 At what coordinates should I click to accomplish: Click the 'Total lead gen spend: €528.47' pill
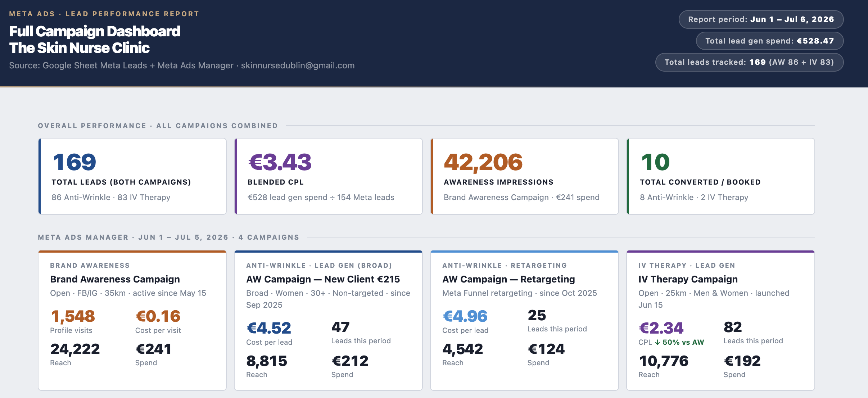pyautogui.click(x=769, y=41)
